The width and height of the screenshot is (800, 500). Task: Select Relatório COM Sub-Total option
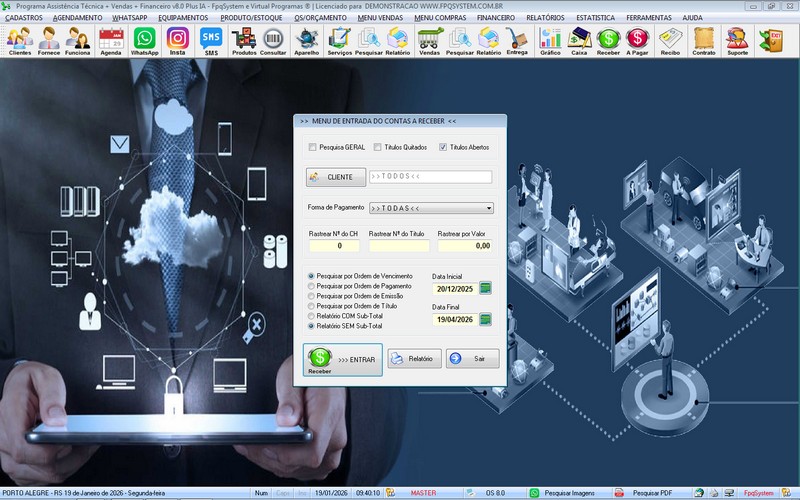coord(311,316)
